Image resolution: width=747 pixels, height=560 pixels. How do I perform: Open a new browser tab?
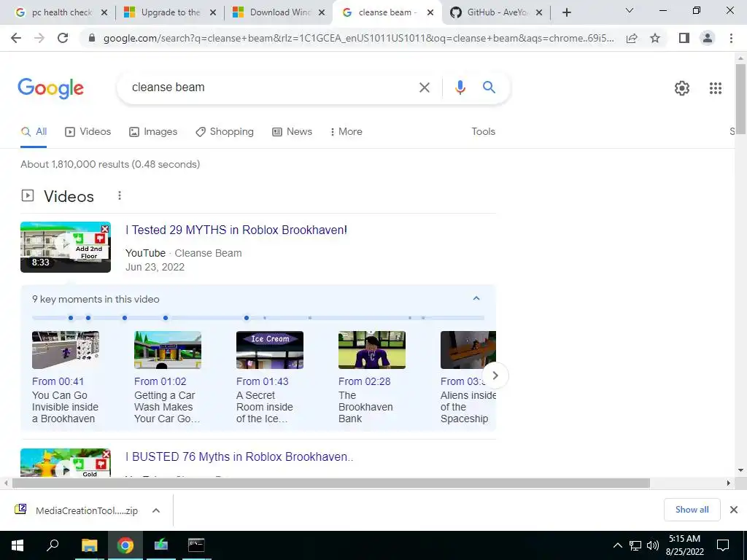pyautogui.click(x=566, y=12)
